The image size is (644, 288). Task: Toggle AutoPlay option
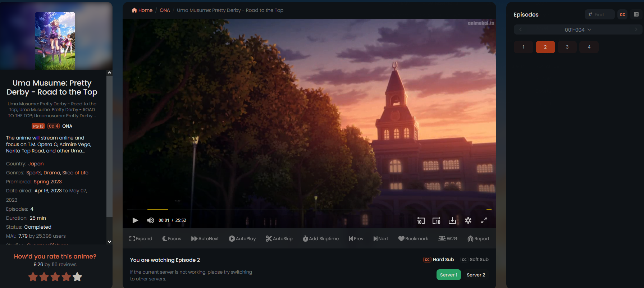pyautogui.click(x=242, y=239)
